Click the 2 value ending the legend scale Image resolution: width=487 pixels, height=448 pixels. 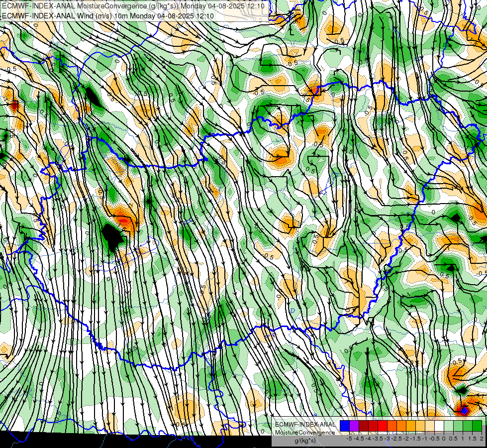tap(482, 439)
